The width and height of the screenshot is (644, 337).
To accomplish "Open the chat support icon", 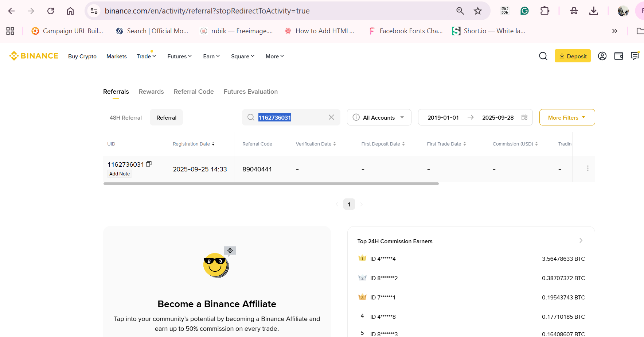I will click(635, 56).
